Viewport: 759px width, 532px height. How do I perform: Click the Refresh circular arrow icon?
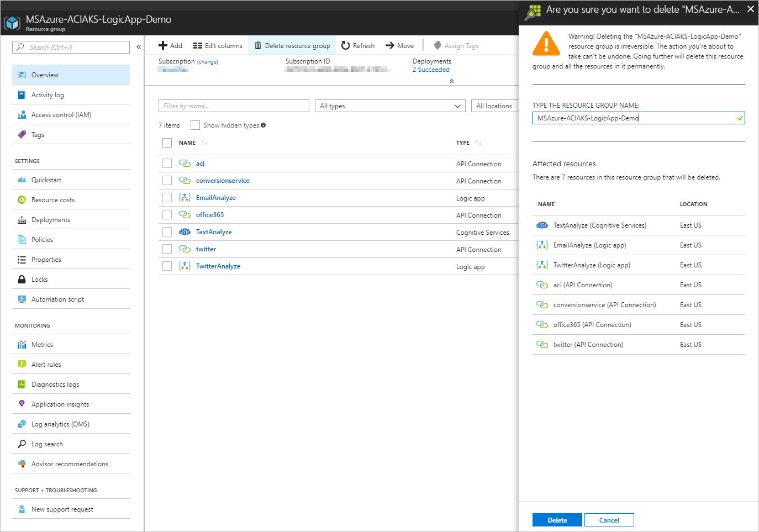(x=345, y=45)
